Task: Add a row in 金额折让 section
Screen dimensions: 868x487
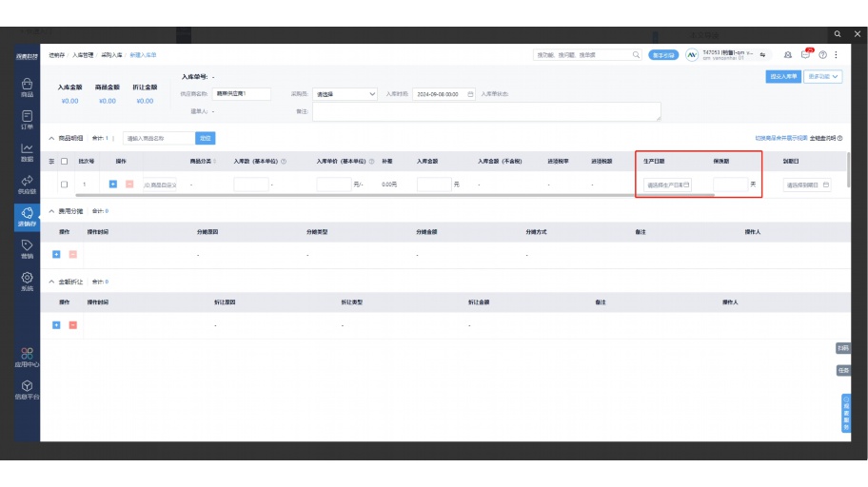Action: click(56, 325)
